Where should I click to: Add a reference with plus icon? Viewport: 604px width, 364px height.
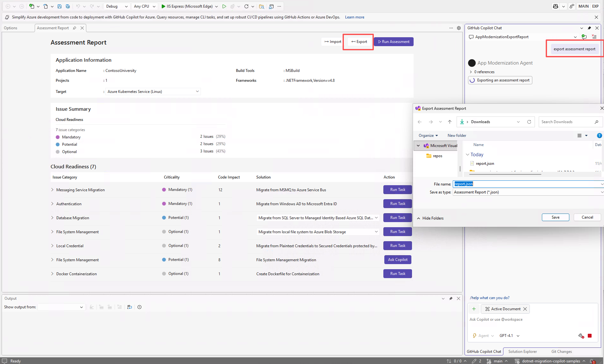(474, 309)
